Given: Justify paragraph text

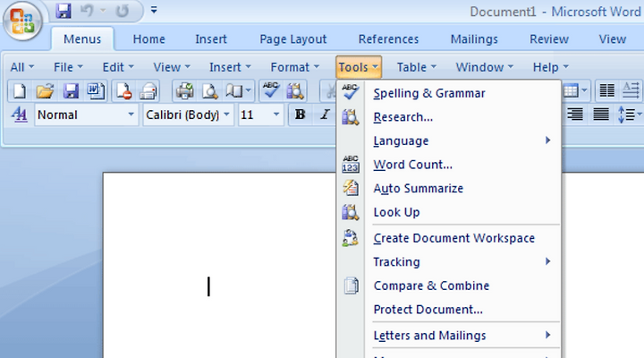Looking at the screenshot, I should pyautogui.click(x=601, y=115).
